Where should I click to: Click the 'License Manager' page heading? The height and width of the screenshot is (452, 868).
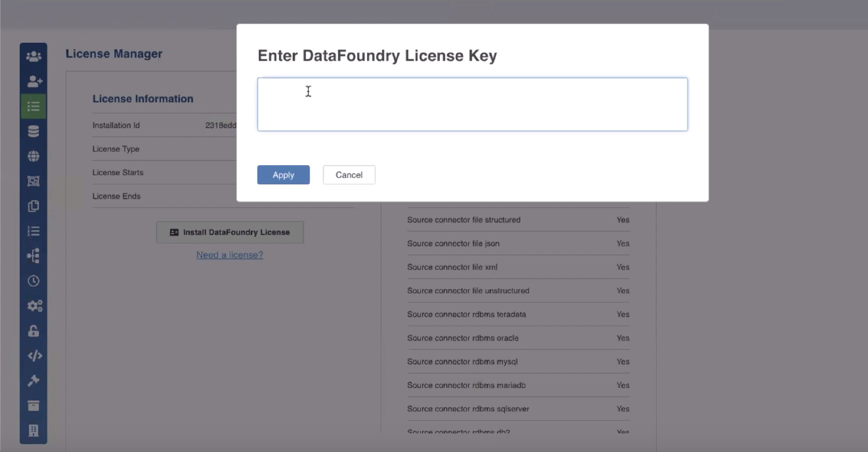pyautogui.click(x=114, y=54)
